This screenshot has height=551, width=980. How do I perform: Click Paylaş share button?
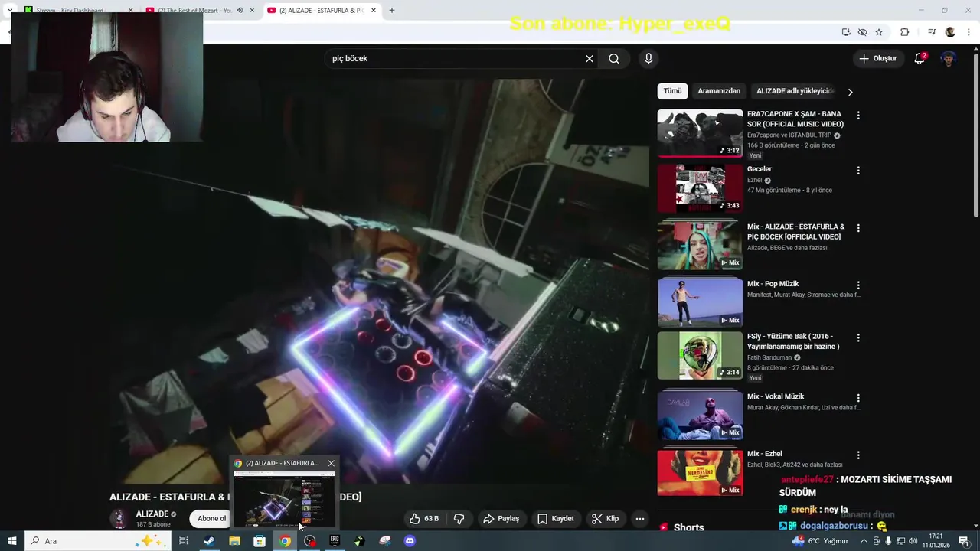coord(501,519)
